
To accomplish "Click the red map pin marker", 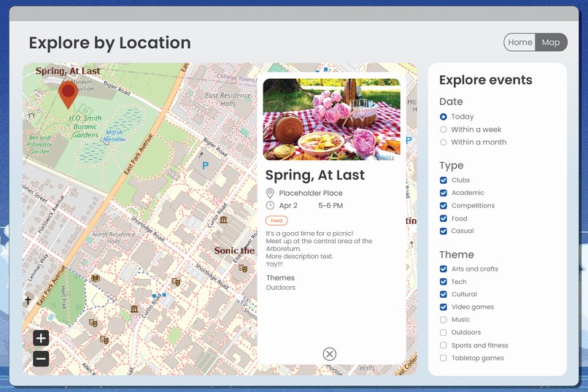I will [68, 95].
